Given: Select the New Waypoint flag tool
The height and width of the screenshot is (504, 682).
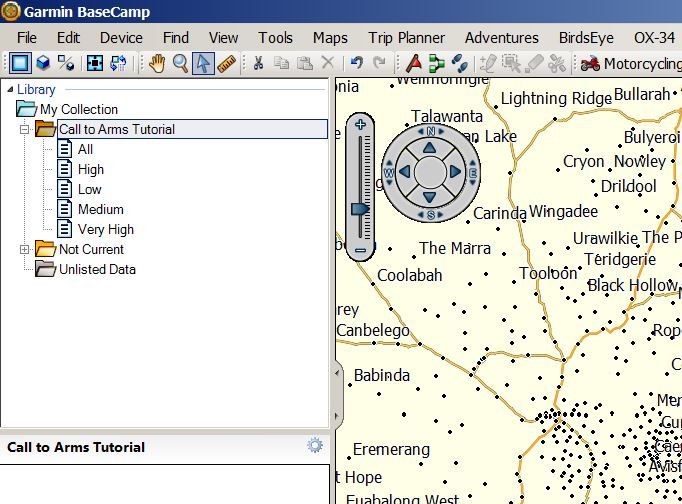Looking at the screenshot, I should point(414,63).
